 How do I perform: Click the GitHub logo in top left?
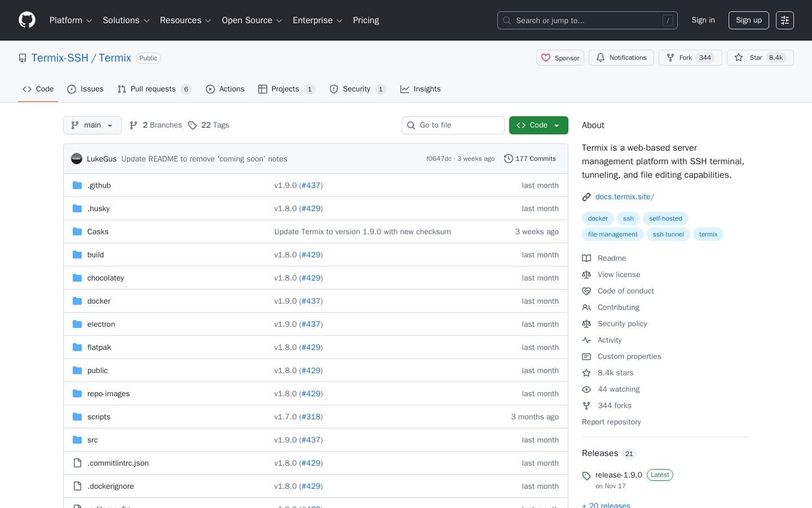(x=27, y=20)
